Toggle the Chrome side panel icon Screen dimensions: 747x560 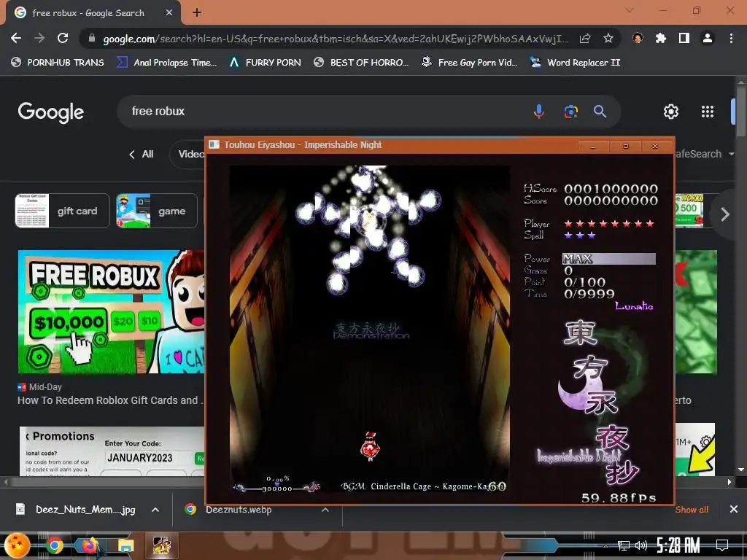(x=684, y=39)
